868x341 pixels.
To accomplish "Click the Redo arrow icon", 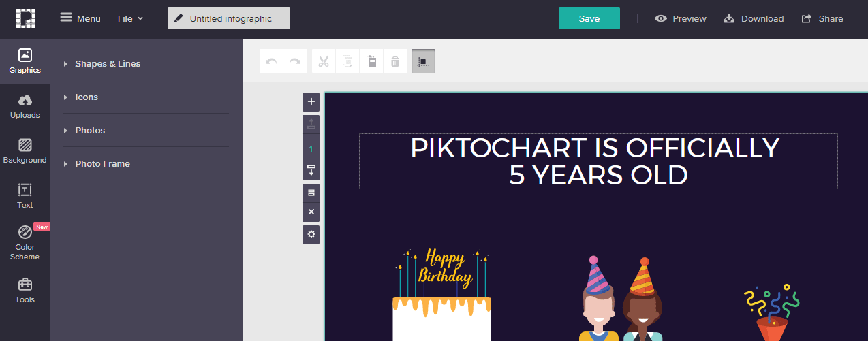I will [295, 61].
